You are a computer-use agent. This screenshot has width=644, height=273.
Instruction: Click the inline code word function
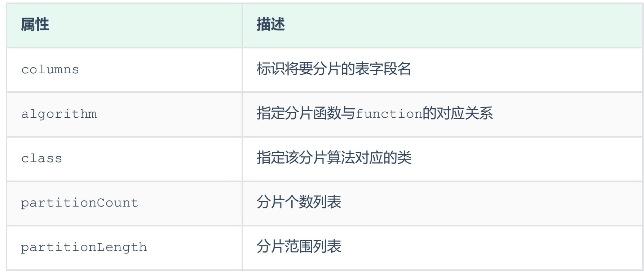click(x=389, y=114)
